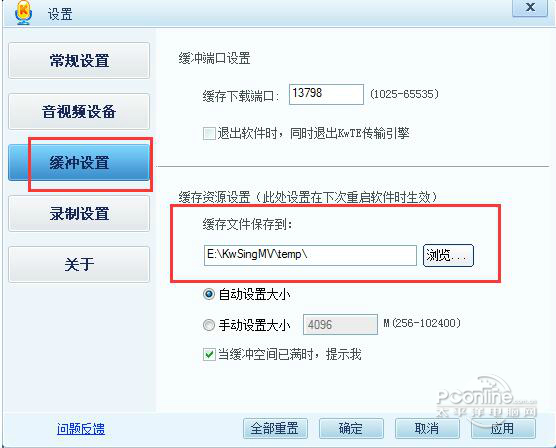Open the 常规设置 general settings tab
Screen dimensions: 556x448
[79, 60]
